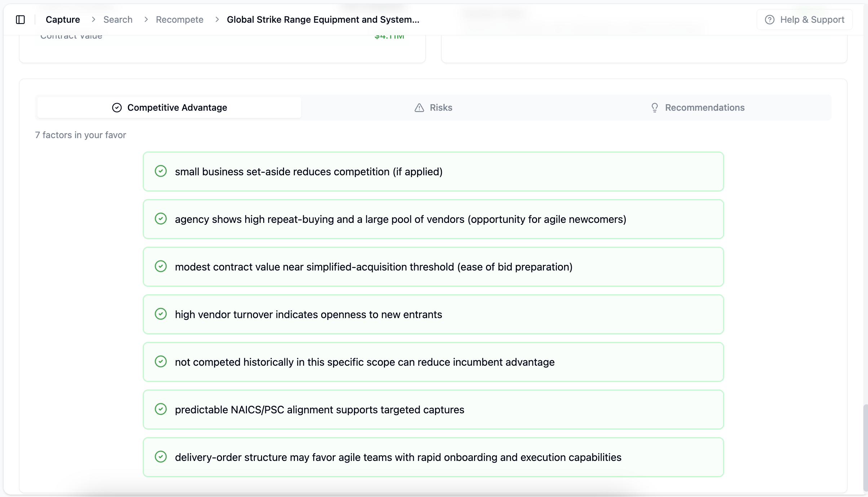Click the Risks warning triangle icon

[x=419, y=107]
